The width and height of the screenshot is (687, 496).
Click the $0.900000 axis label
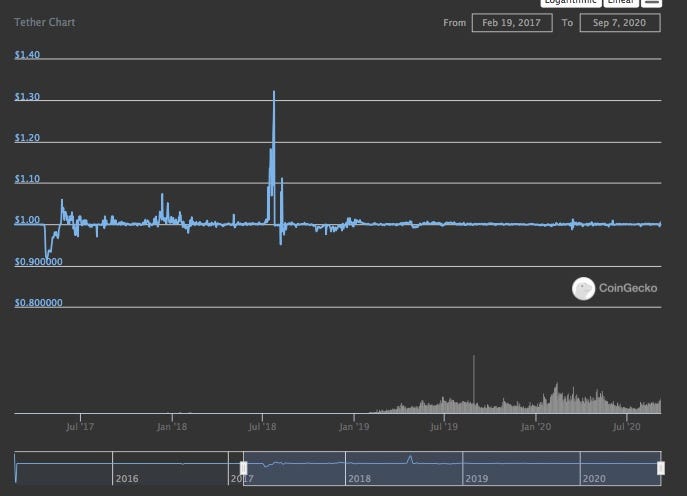pyautogui.click(x=39, y=262)
